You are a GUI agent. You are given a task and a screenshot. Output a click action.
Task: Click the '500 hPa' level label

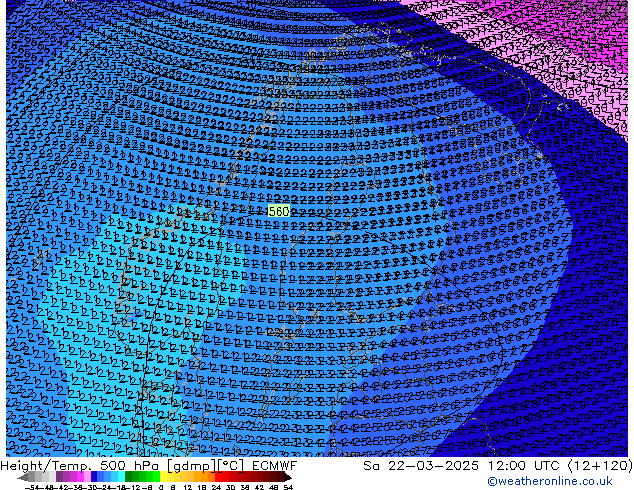coord(129,466)
